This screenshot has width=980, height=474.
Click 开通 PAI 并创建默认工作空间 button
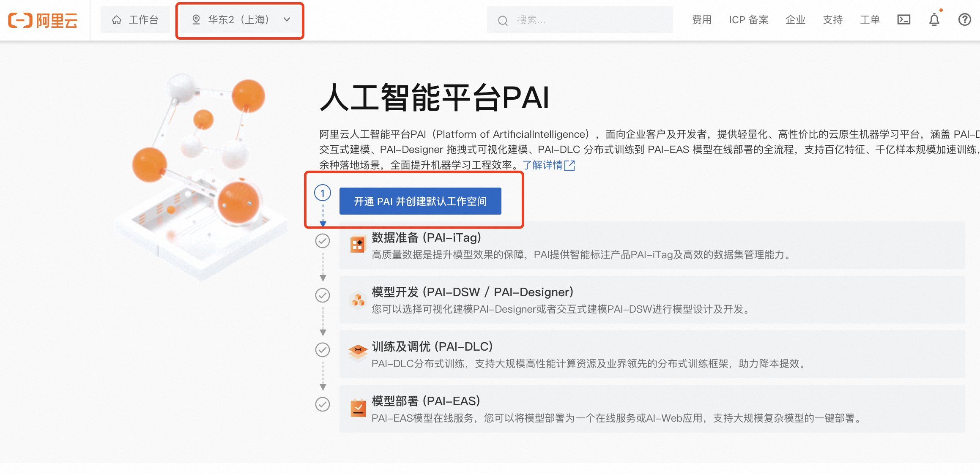[420, 201]
